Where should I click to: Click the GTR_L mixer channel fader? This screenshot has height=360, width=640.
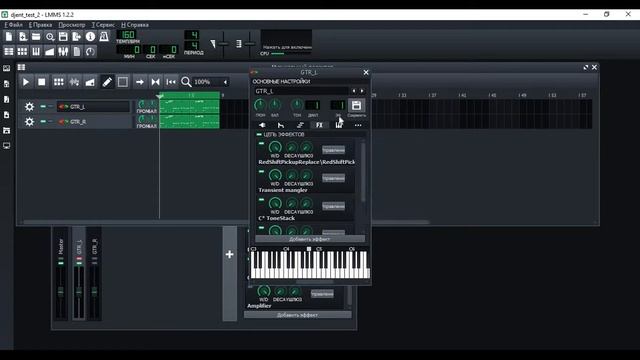(x=79, y=291)
